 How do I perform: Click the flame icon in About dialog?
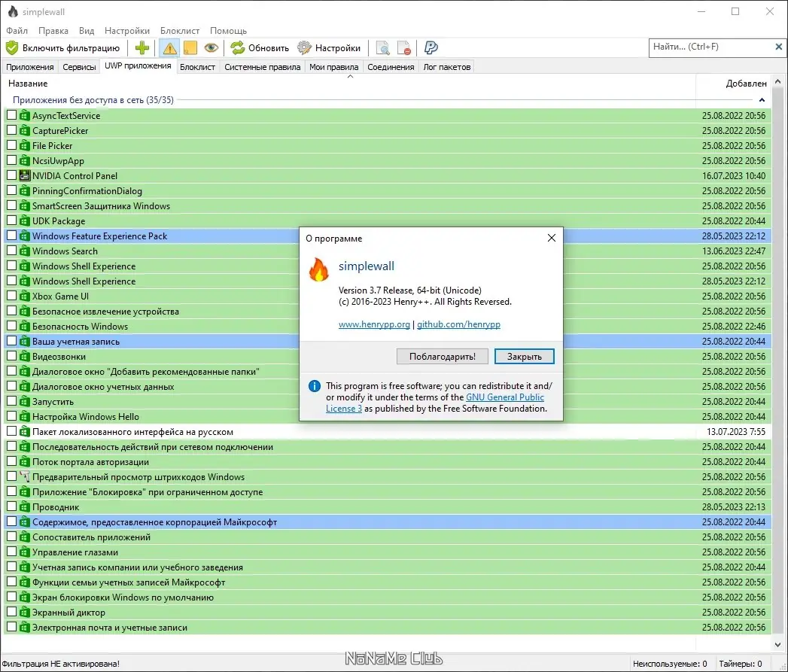318,269
